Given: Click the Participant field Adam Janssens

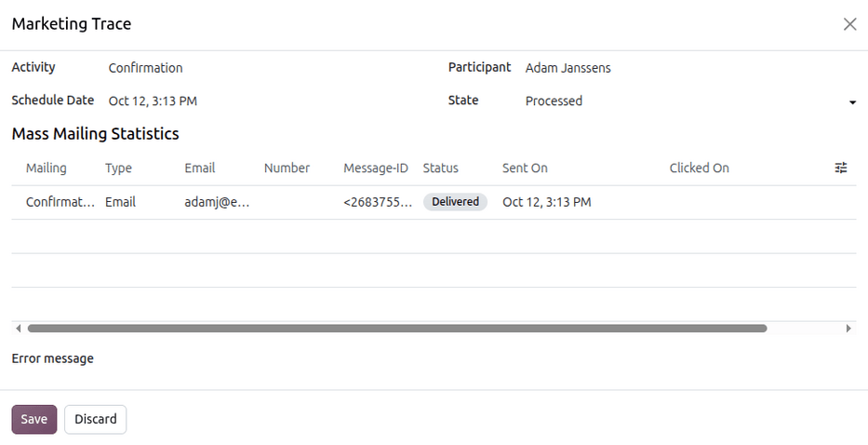Looking at the screenshot, I should coord(568,68).
